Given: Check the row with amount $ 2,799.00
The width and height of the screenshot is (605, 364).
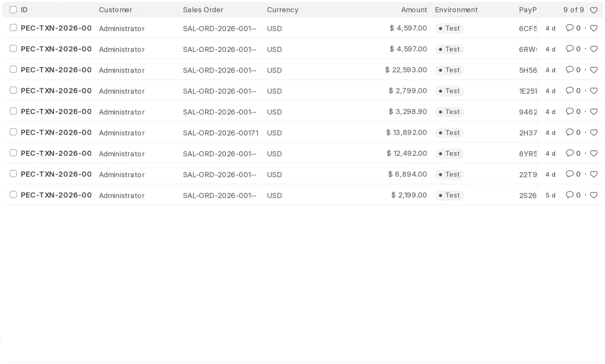Looking at the screenshot, I should point(13,90).
